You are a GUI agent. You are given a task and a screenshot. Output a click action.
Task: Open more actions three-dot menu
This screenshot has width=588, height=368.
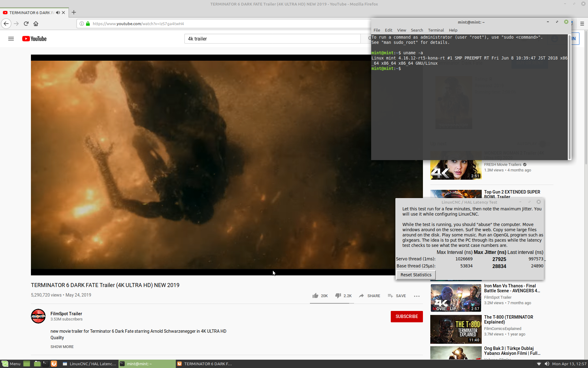417,296
